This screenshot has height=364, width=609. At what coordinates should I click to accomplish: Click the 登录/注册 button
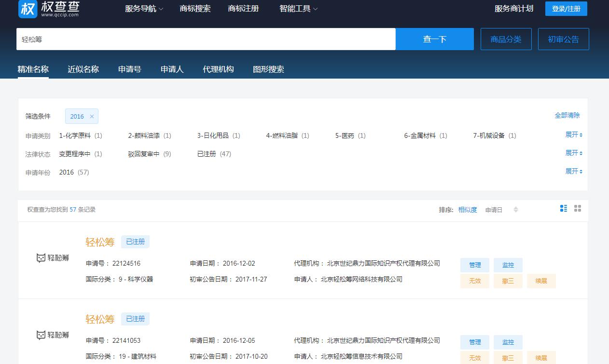click(x=566, y=9)
